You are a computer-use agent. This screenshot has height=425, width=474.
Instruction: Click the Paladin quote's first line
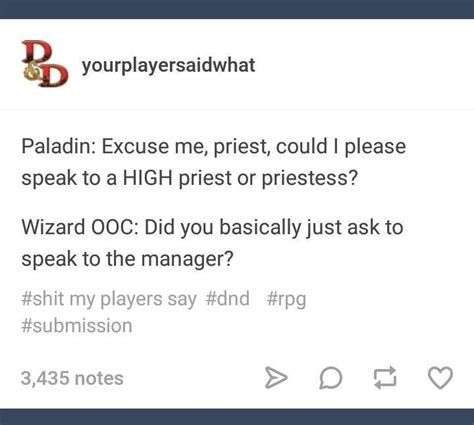point(214,147)
